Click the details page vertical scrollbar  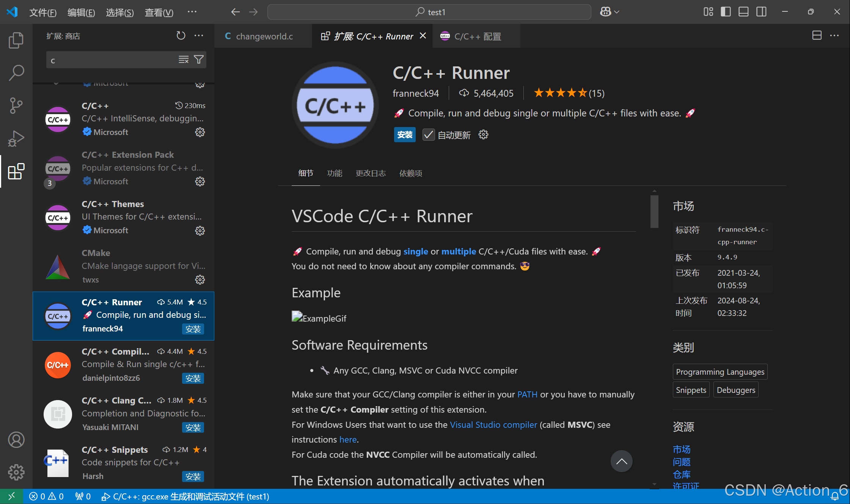coord(654,212)
